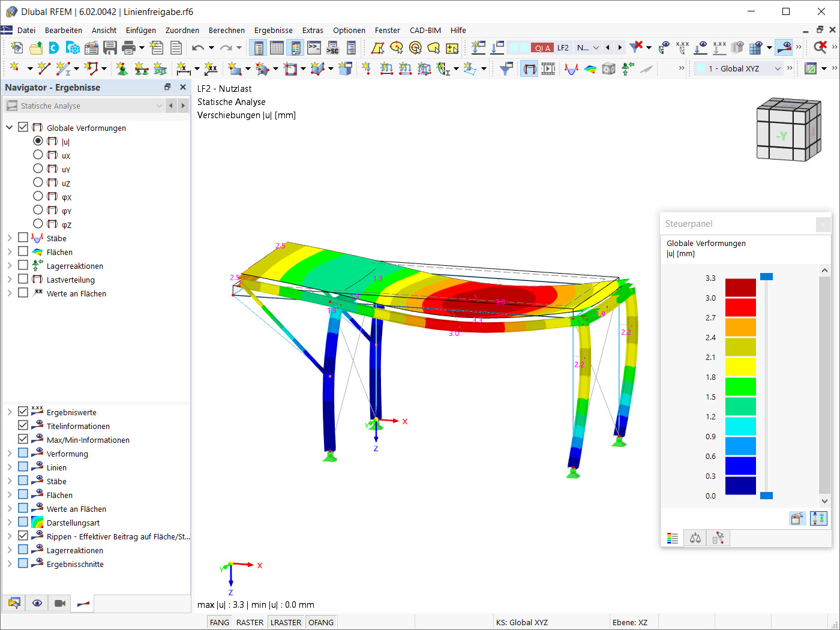The width and height of the screenshot is (840, 630).
Task: Go to the next load case arrow
Action: (x=620, y=48)
